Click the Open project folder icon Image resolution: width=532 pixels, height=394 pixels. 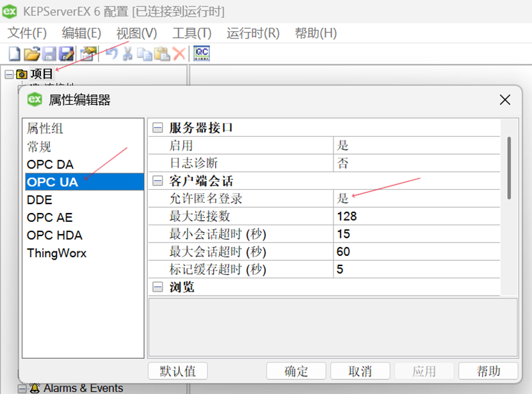click(32, 54)
